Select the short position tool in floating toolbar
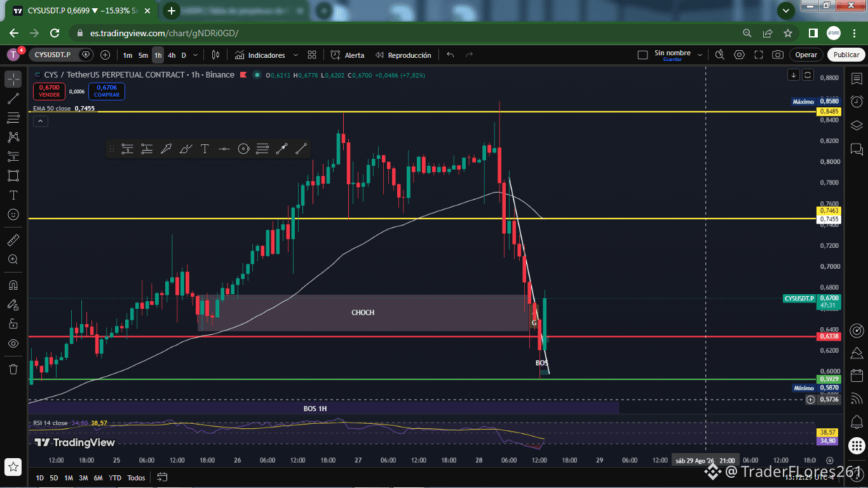This screenshot has height=488, width=868. click(x=127, y=149)
